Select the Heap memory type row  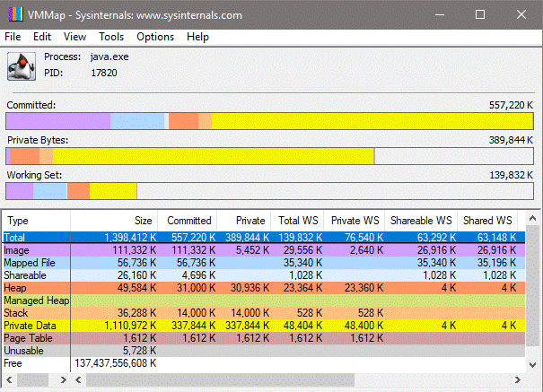point(36,287)
